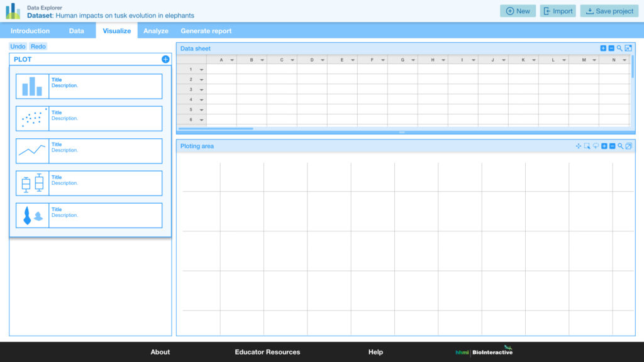Open search in the plotting area
This screenshot has width=644, height=362.
click(621, 146)
